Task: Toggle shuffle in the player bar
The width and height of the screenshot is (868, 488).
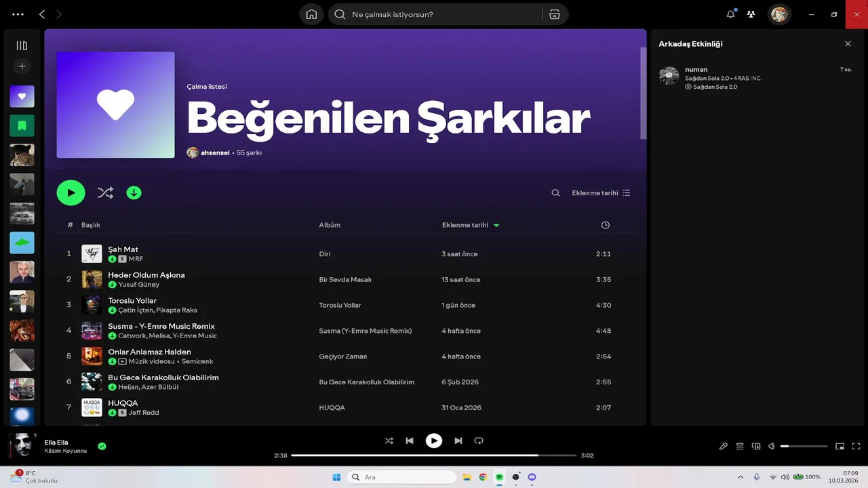Action: click(389, 441)
